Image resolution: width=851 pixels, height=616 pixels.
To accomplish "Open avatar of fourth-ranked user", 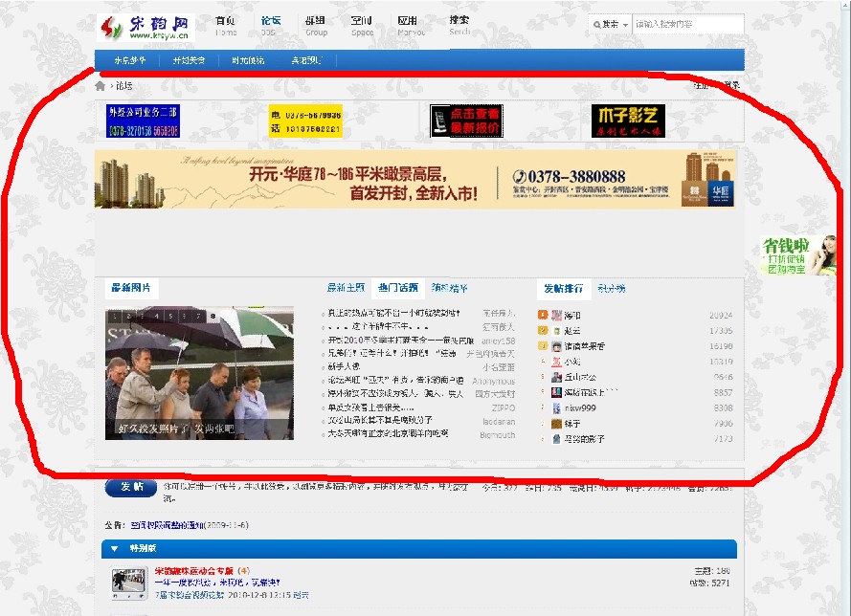I will (556, 362).
